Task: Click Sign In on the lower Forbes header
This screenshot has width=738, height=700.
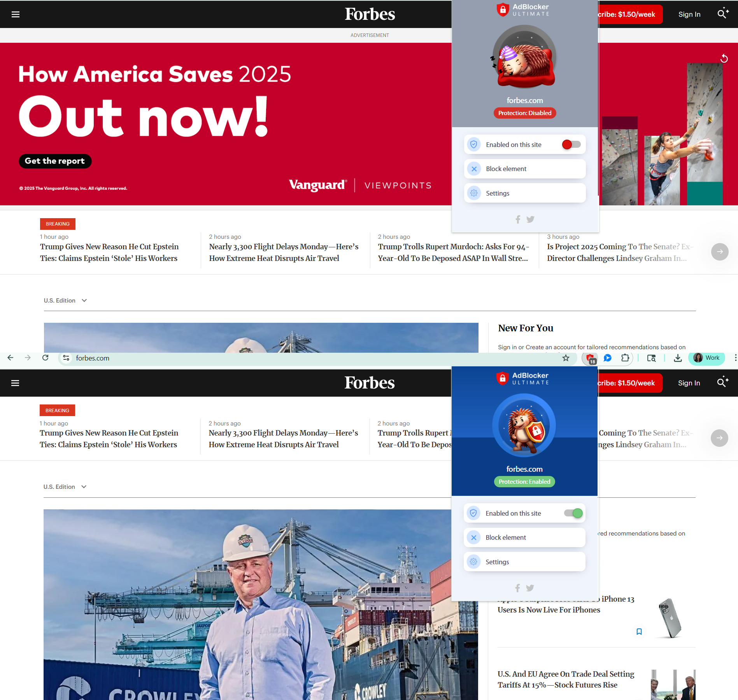Action: click(689, 383)
